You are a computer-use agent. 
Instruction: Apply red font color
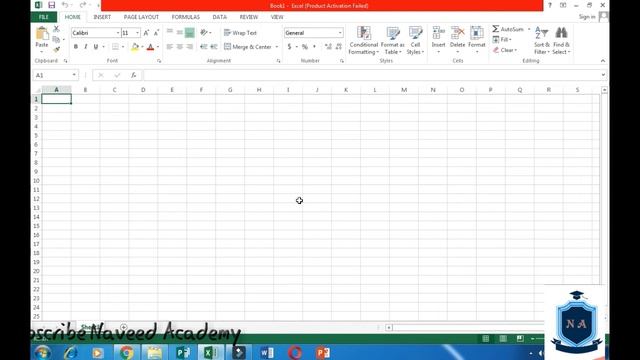point(150,47)
